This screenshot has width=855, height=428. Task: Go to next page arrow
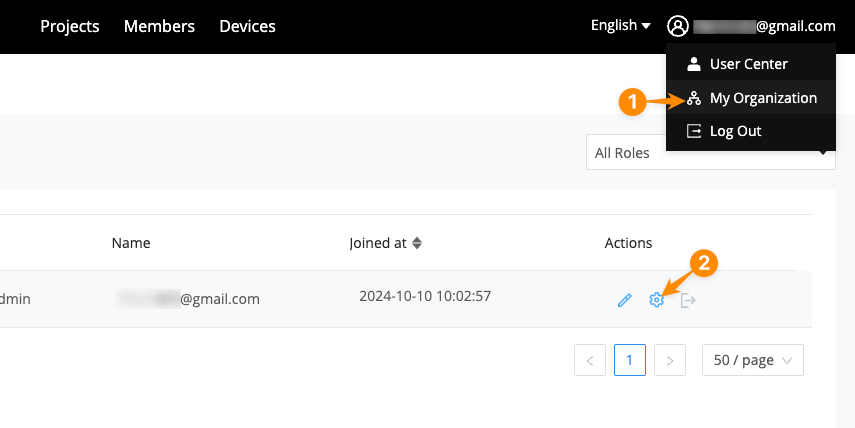(670, 360)
